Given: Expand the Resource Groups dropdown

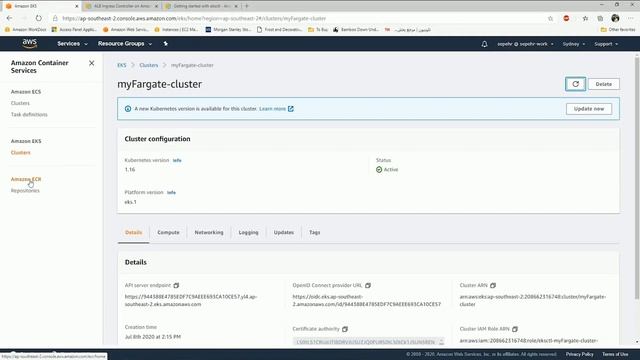Looking at the screenshot, I should point(125,44).
